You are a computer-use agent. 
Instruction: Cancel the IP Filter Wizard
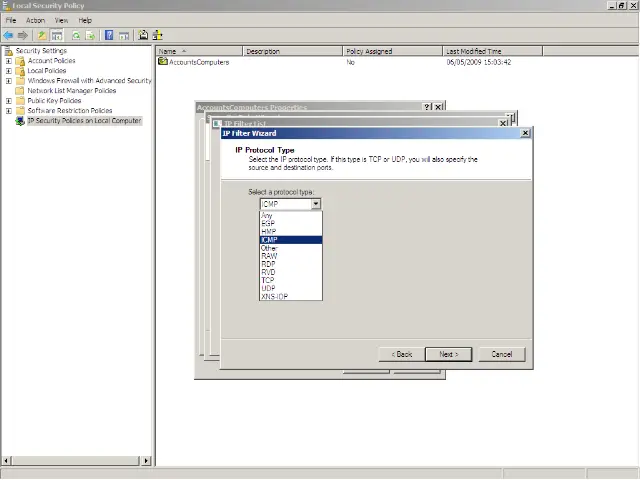point(501,354)
